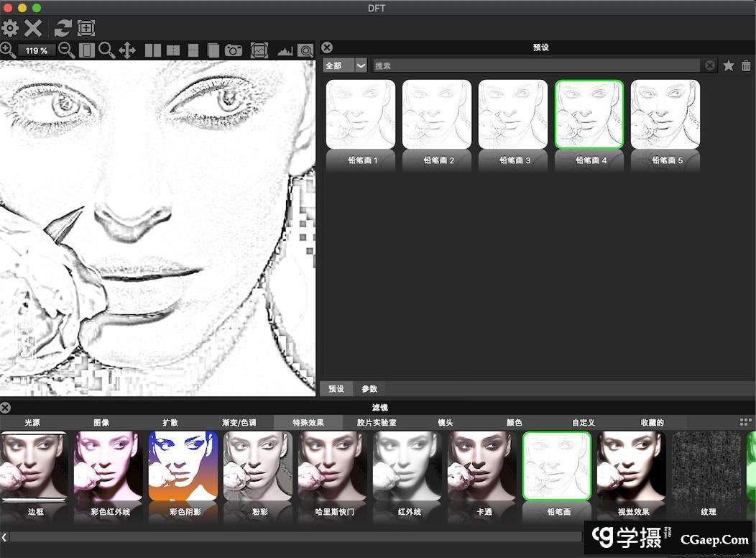Viewport: 756px width, 558px height.
Task: Expand the filter grid view icon
Action: point(745,422)
